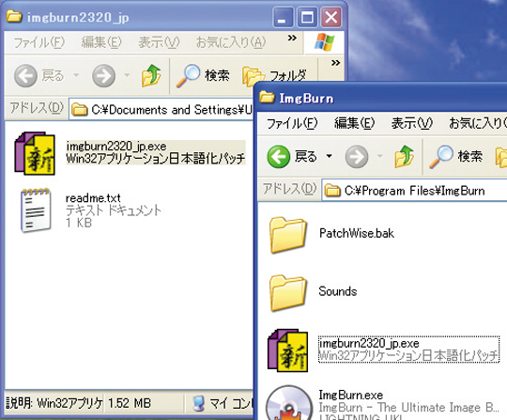Open お気に入り(A) menu in imgburn2320_jp window

coord(231,42)
